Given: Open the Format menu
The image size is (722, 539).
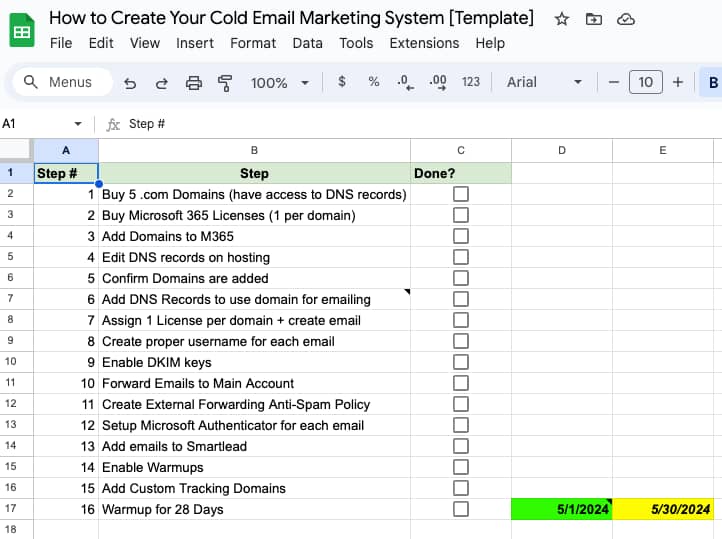Looking at the screenshot, I should (x=253, y=43).
